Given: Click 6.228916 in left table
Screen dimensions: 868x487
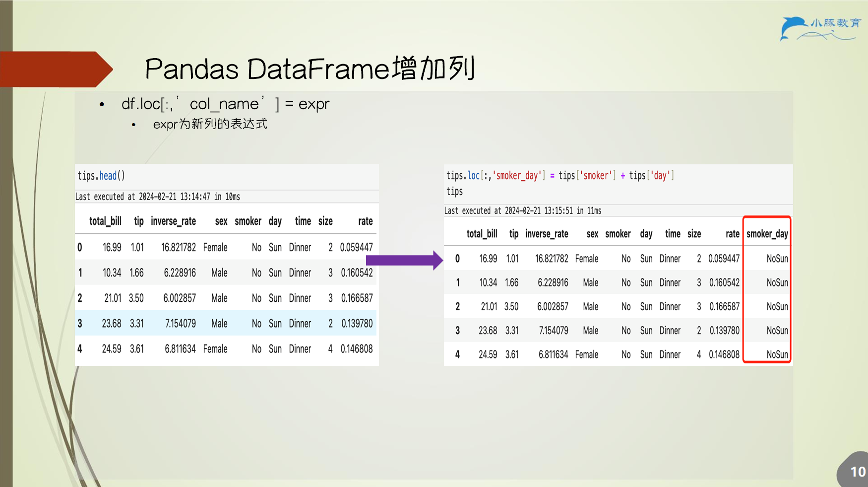Looking at the screenshot, I should click(180, 273).
